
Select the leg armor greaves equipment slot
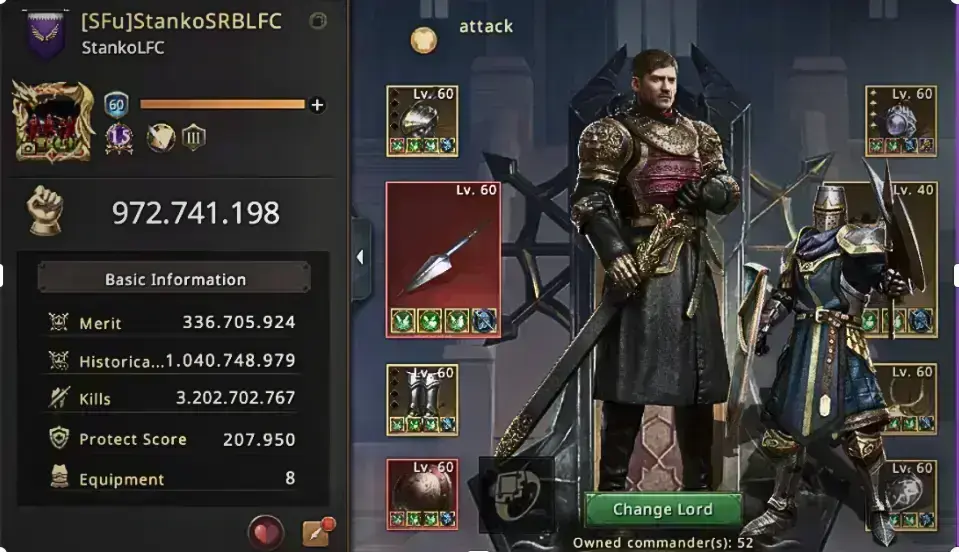tap(422, 400)
